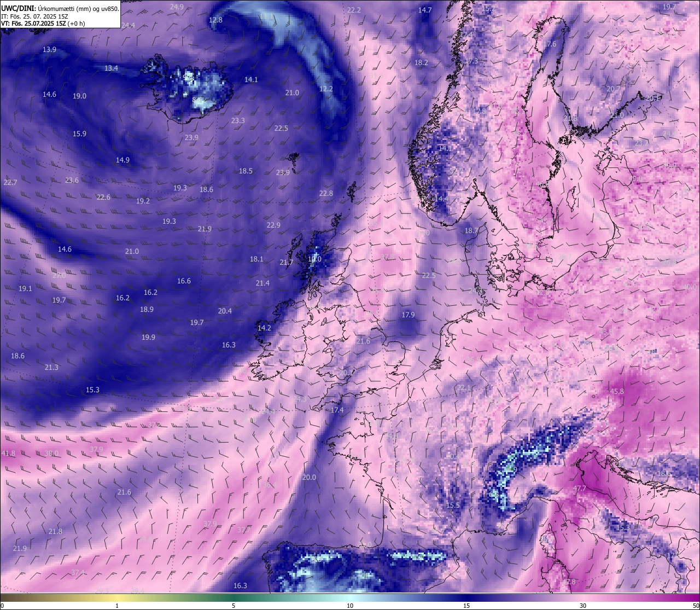Click the 24.4 value near the title box
700x610 pixels.
click(128, 25)
